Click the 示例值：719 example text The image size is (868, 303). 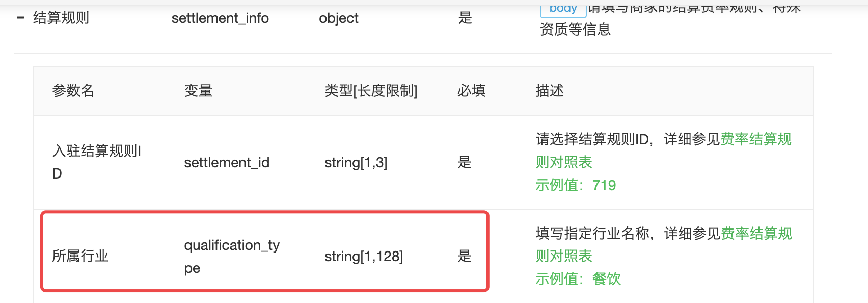(x=576, y=185)
